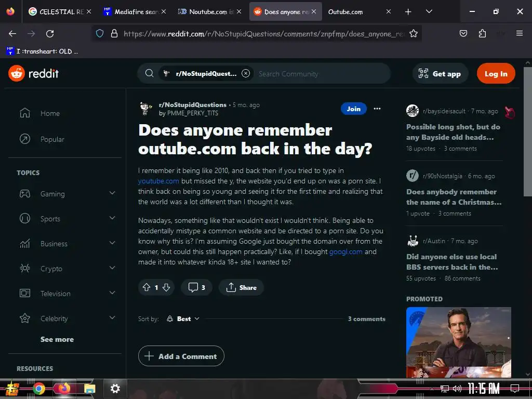Click the page vertical scrollbar
This screenshot has height=399, width=532.
(x=527, y=131)
